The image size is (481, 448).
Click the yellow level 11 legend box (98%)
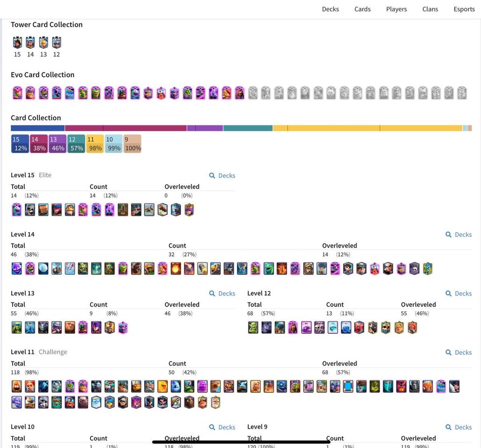(95, 144)
